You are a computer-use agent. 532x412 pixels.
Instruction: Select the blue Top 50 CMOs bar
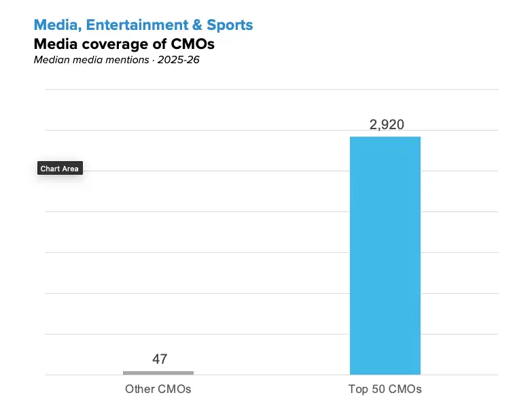(385, 256)
